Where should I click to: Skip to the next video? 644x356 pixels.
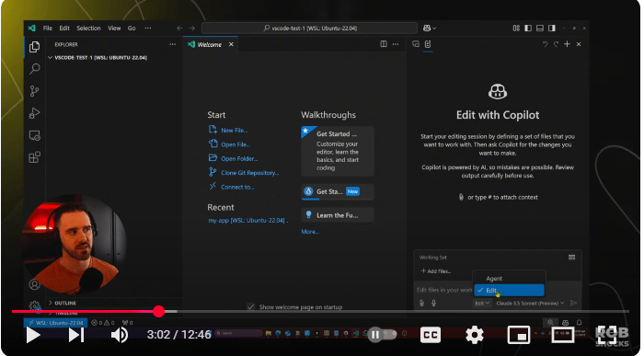pos(76,335)
